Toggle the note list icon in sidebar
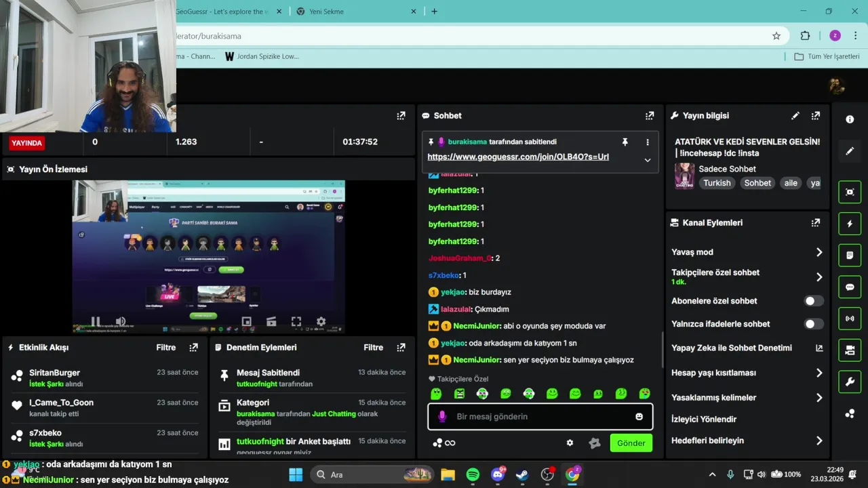 pyautogui.click(x=850, y=256)
